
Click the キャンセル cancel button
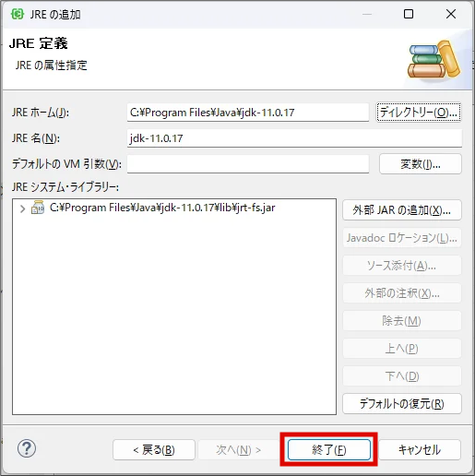(x=420, y=449)
